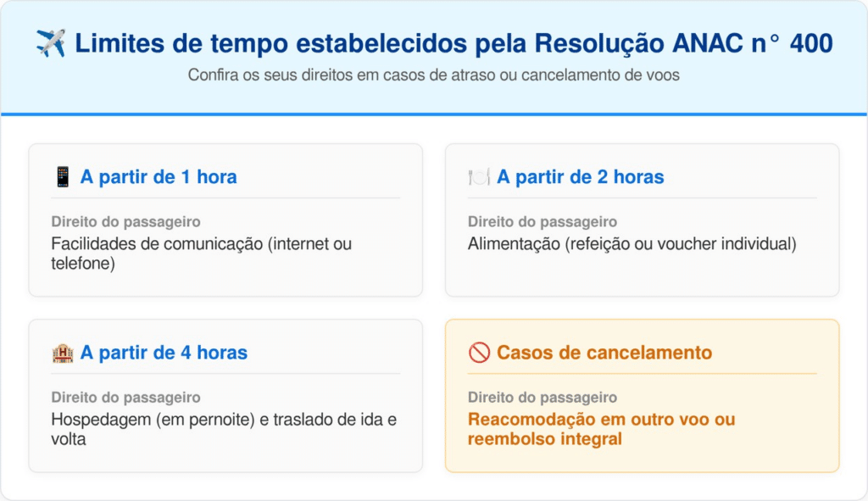The width and height of the screenshot is (868, 501).
Task: Click the orange 'Casos de cancelamento' heading
Action: pyautogui.click(x=604, y=353)
